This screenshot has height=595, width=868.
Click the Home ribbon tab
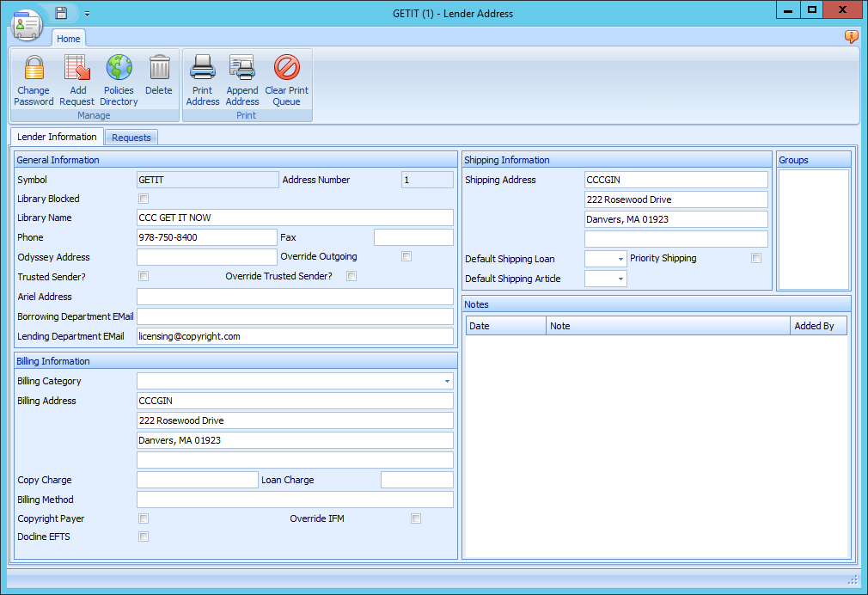pyautogui.click(x=69, y=38)
